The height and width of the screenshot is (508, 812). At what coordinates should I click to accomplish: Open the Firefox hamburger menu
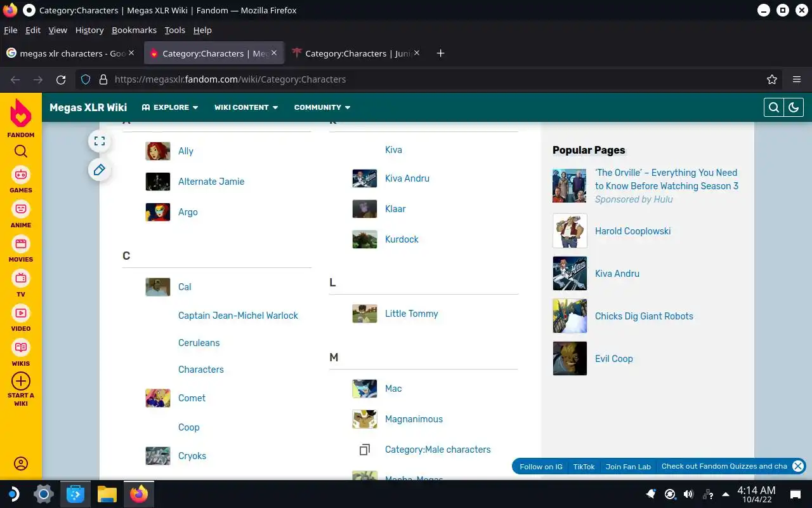(796, 79)
